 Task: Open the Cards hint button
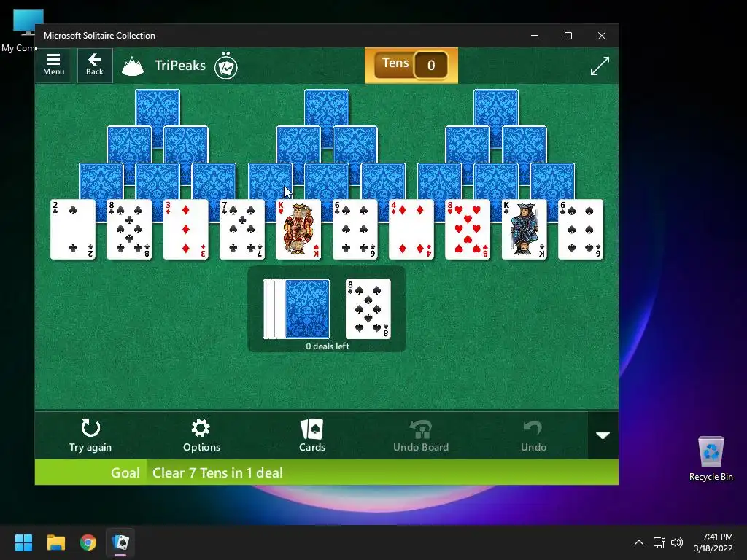[312, 435]
